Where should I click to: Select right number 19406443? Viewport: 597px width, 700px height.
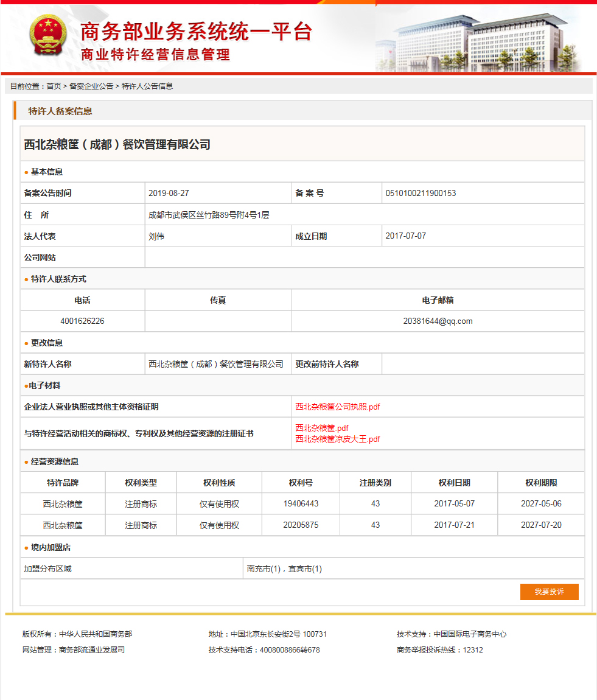[301, 503]
